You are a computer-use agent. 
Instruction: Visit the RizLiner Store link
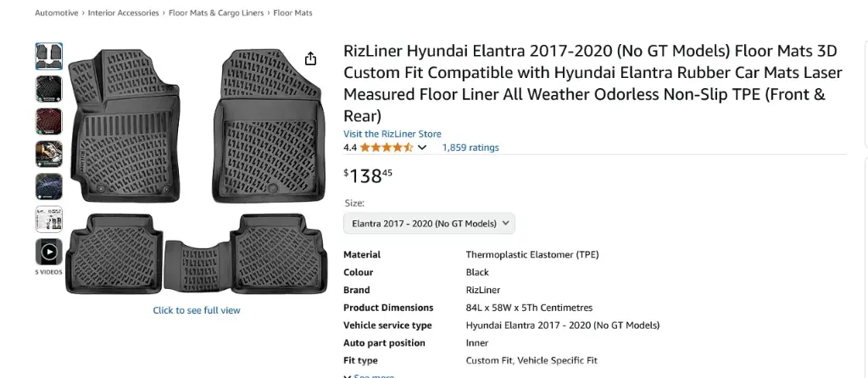(392, 134)
